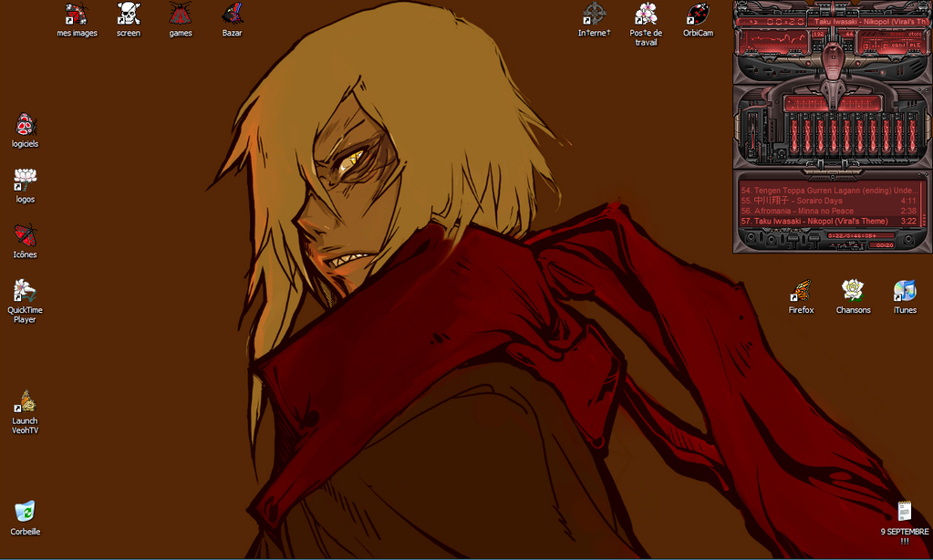Select playlist track 55 Sorairo Days
The height and width of the screenshot is (560, 933).
point(829,201)
